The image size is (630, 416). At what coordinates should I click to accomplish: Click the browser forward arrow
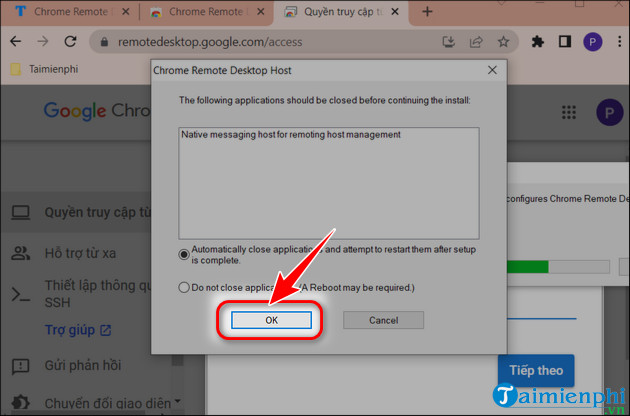[x=43, y=41]
